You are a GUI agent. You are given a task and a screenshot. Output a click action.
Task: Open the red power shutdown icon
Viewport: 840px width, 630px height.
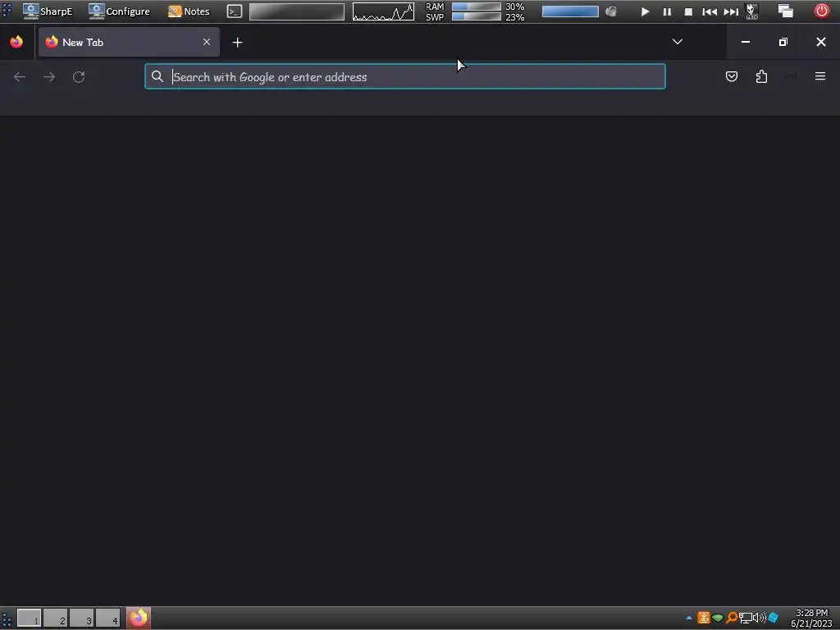pos(821,11)
